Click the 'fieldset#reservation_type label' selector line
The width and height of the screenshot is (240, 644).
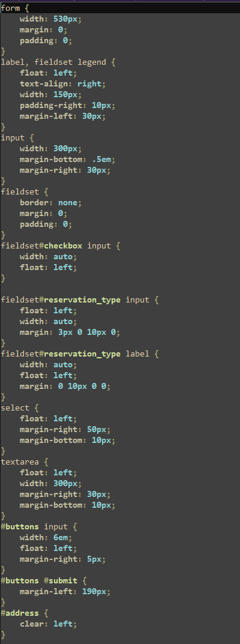point(75,354)
